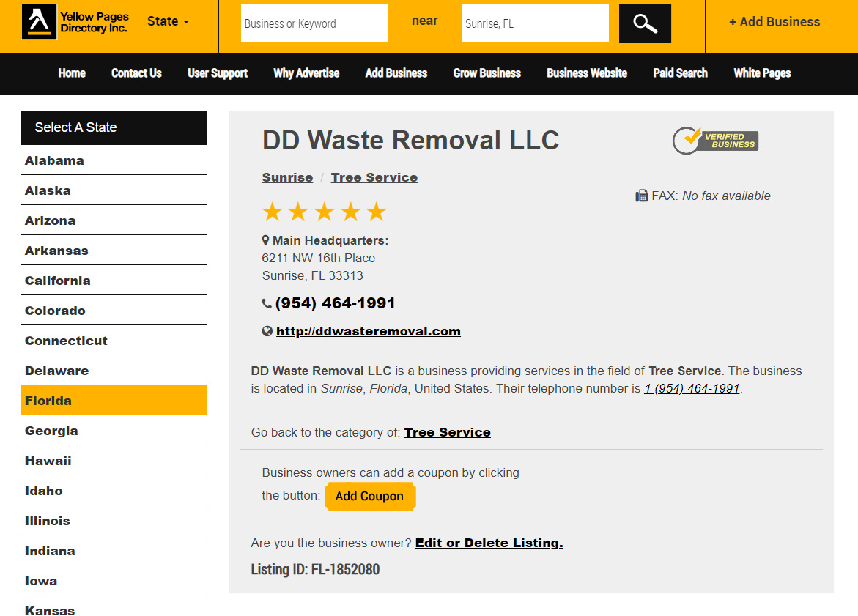
Task: Select Indiana in state list
Action: click(x=114, y=551)
